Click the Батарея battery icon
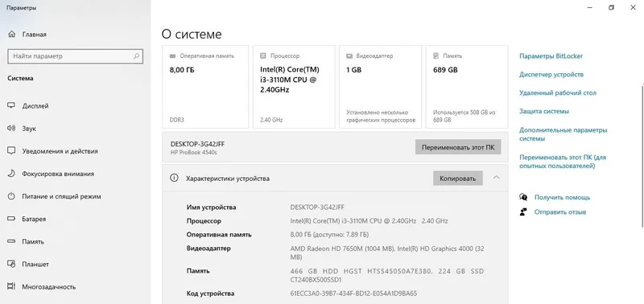This screenshot has width=644, height=304. (x=11, y=219)
